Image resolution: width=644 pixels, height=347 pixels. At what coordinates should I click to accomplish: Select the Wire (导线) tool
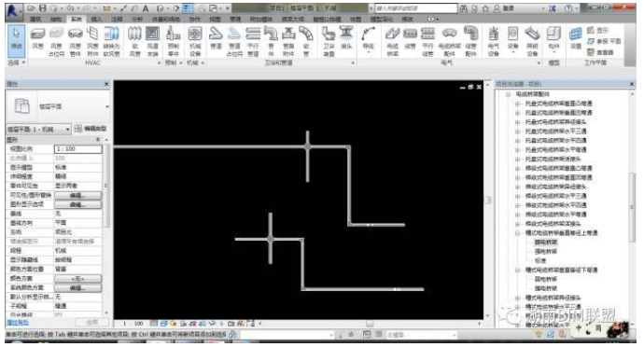369,39
